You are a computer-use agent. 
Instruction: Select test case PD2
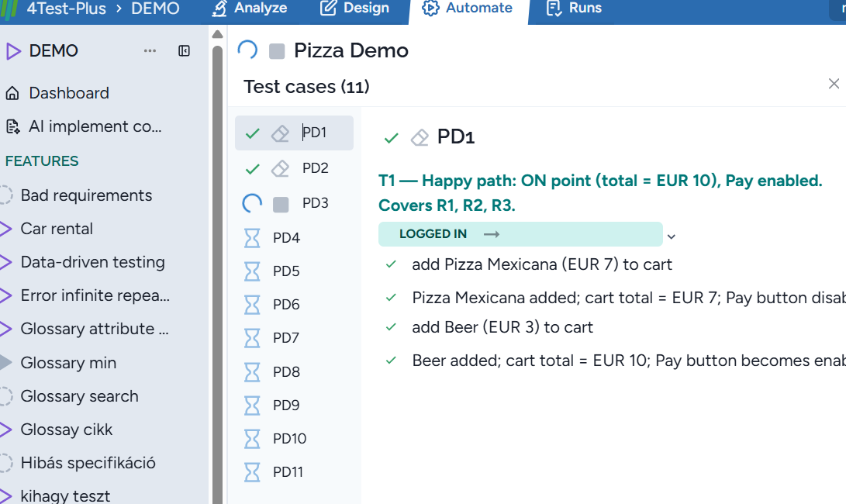tap(315, 168)
